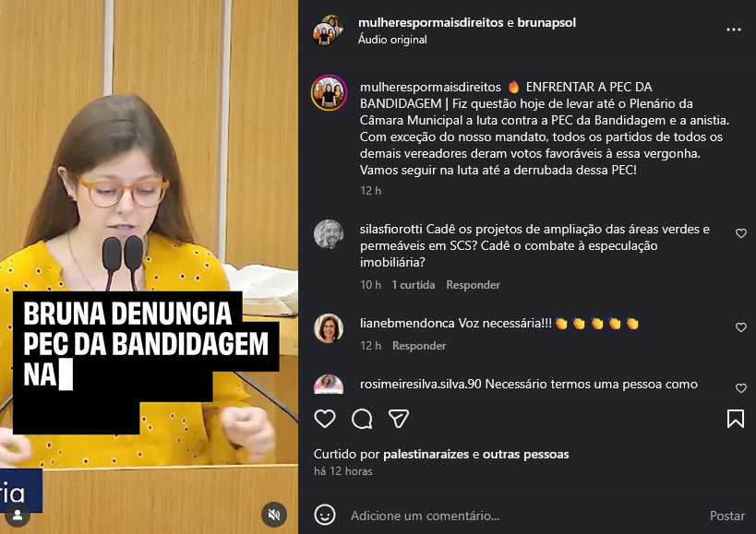Open silasfiorotti's profile picture
The width and height of the screenshot is (756, 534).
point(329,234)
